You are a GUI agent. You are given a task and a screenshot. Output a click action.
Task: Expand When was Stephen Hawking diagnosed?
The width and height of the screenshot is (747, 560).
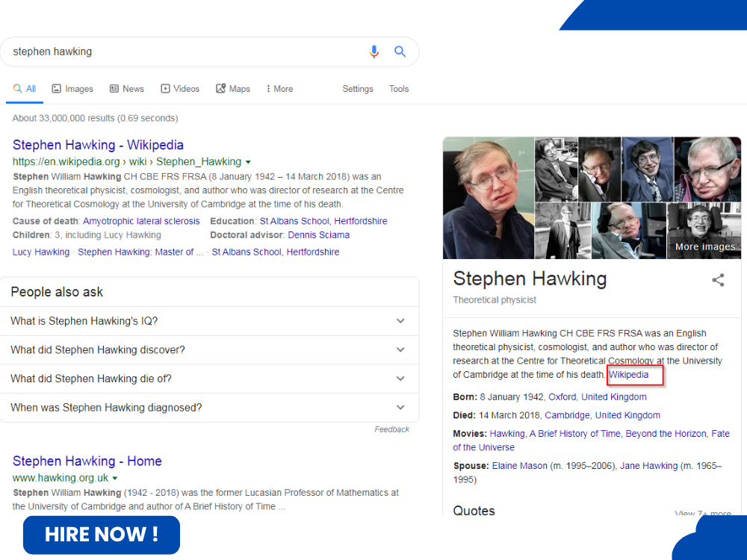(210, 408)
